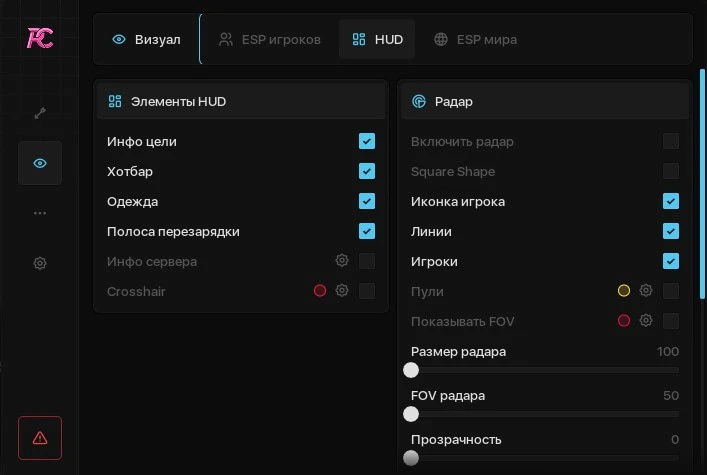Switch to the ESP мира tab
707x475 pixels.
coord(475,39)
